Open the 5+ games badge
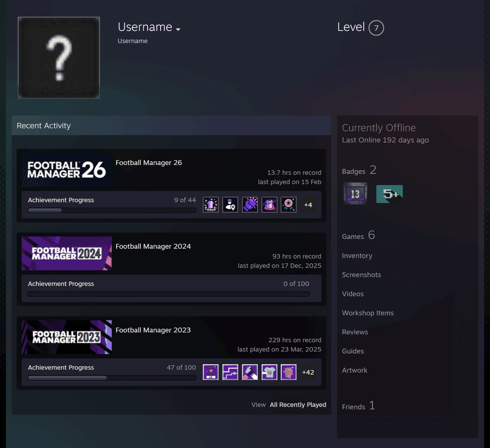Image resolution: width=490 pixels, height=448 pixels. tap(389, 194)
